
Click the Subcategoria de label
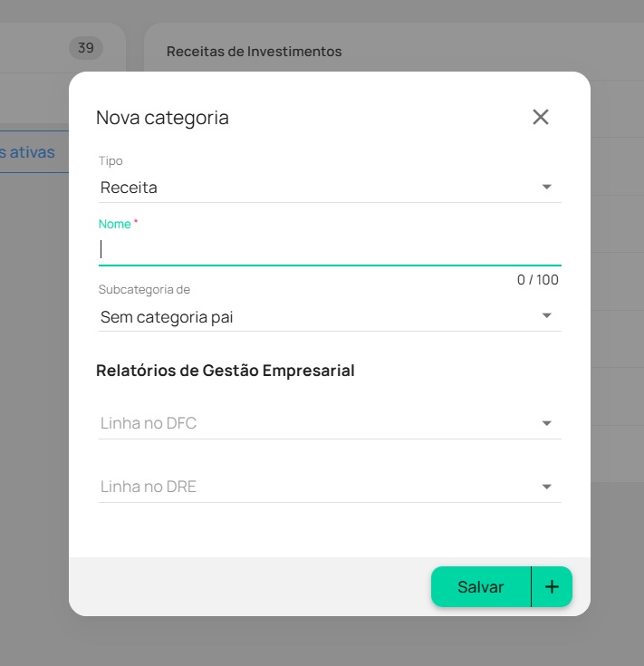coord(144,289)
